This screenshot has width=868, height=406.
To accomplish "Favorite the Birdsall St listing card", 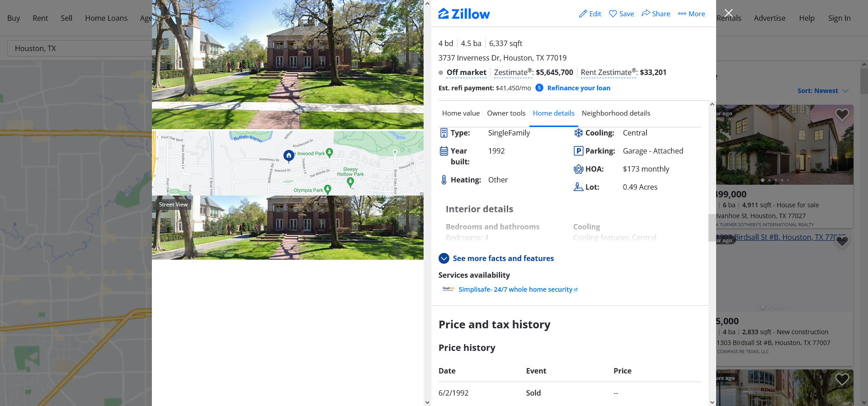I will coord(842,242).
